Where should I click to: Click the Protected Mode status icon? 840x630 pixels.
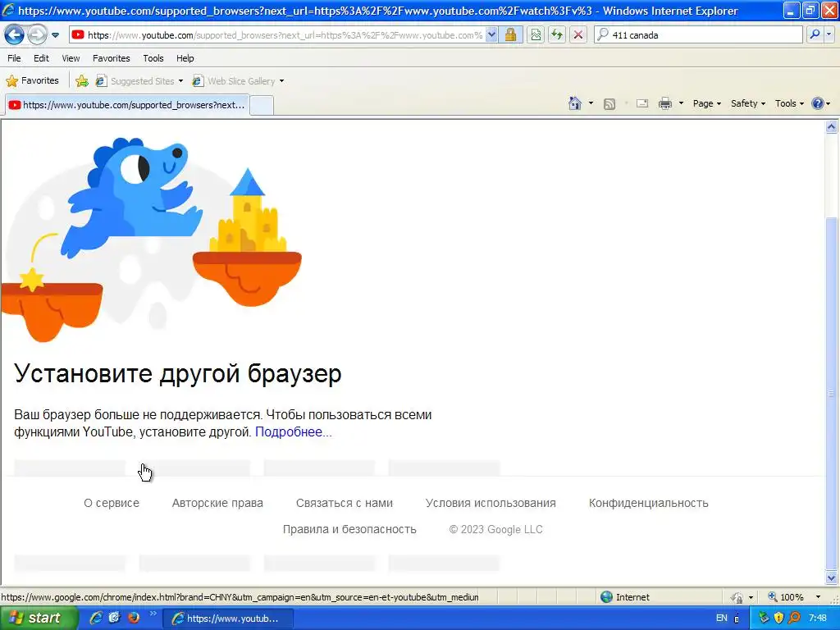737,597
